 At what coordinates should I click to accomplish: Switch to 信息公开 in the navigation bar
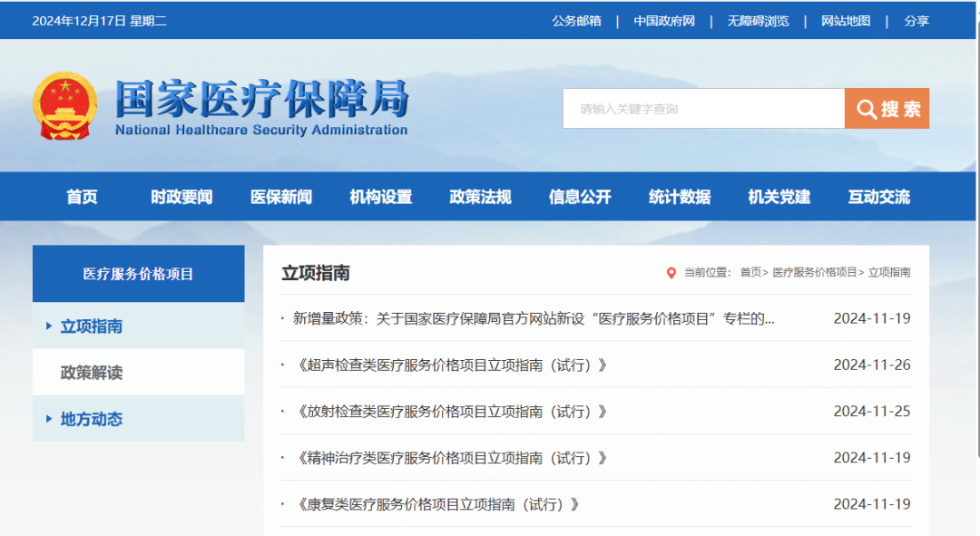[x=580, y=197]
